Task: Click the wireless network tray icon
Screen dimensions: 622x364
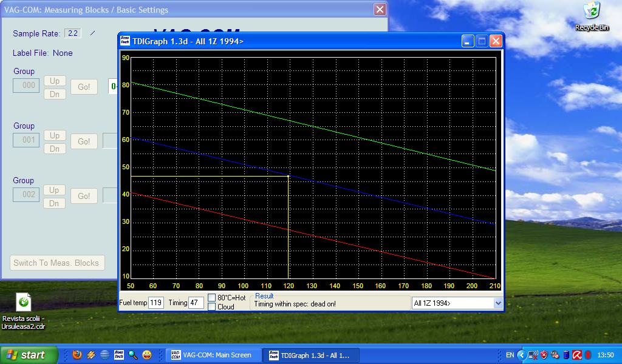Action: point(533,355)
